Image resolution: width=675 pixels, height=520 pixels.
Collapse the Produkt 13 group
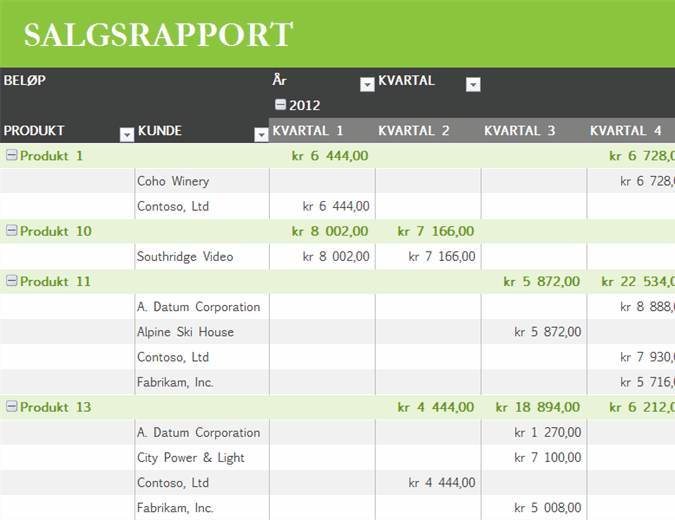pyautogui.click(x=12, y=407)
